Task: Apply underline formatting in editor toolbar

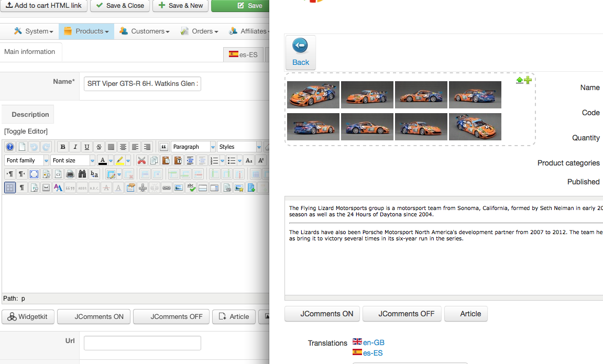Action: click(x=87, y=147)
